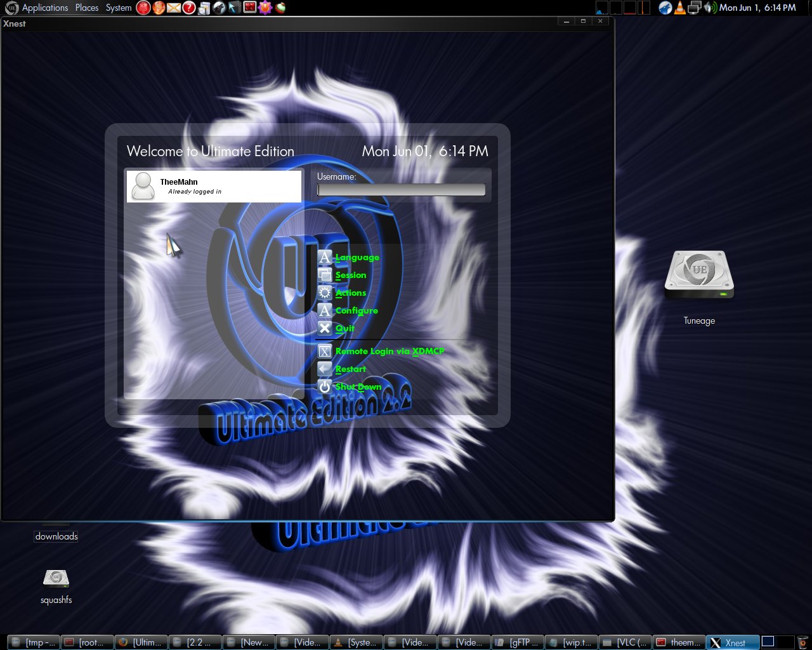
Task: Open the Applications menu
Action: 44,8
